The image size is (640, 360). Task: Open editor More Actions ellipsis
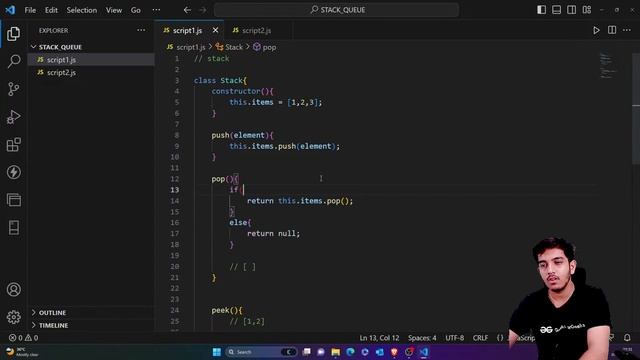[x=627, y=30]
